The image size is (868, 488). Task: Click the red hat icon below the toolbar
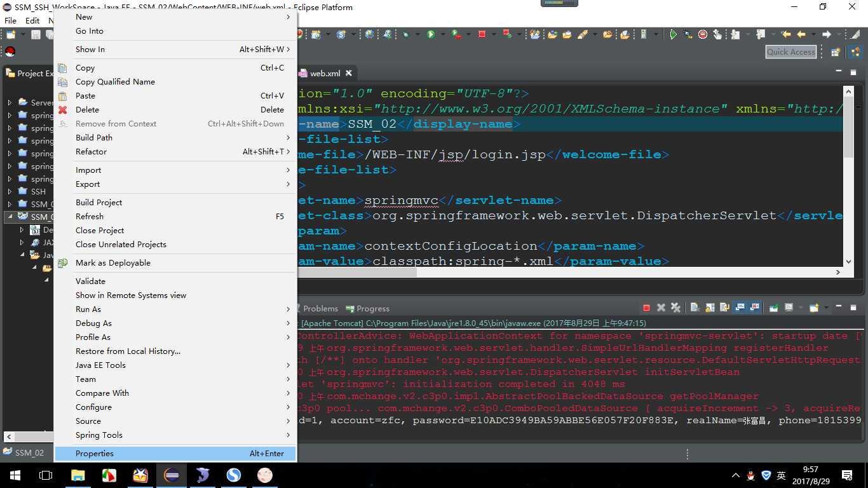(10, 52)
